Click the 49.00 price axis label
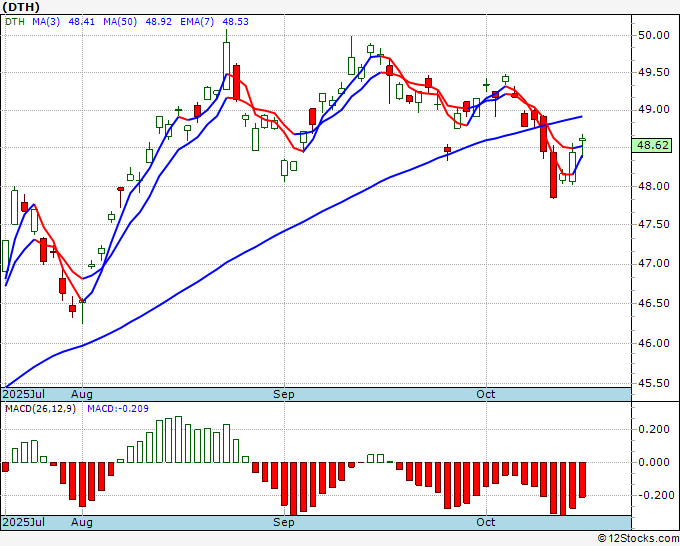 pyautogui.click(x=654, y=110)
